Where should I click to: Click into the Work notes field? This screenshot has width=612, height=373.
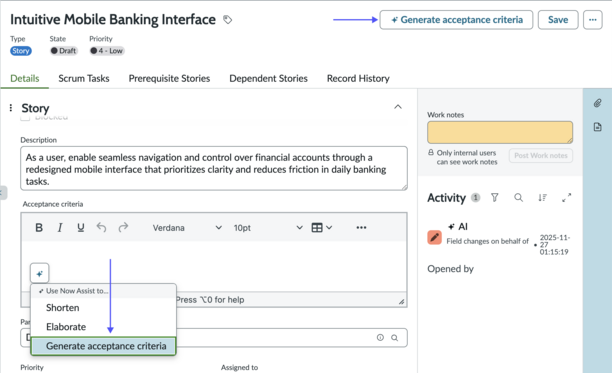[x=500, y=132]
